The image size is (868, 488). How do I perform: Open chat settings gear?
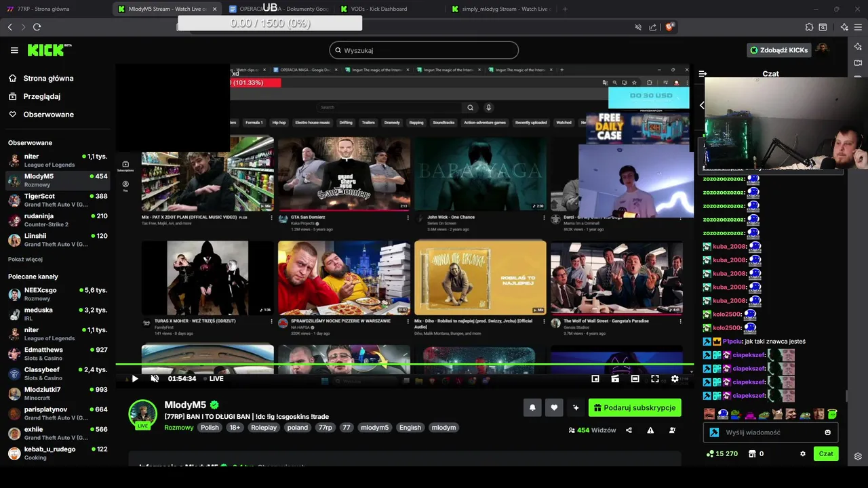803,454
